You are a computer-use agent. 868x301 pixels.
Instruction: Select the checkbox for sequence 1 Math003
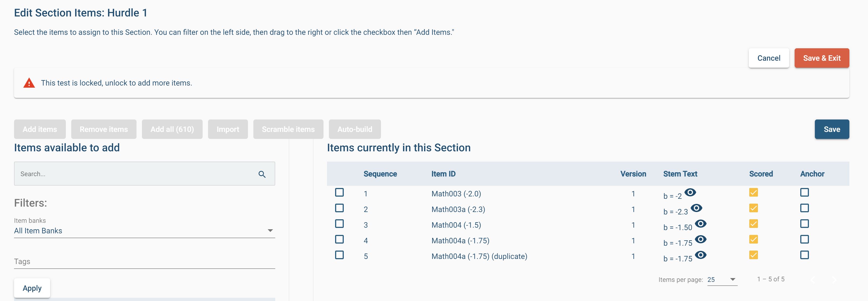(339, 192)
